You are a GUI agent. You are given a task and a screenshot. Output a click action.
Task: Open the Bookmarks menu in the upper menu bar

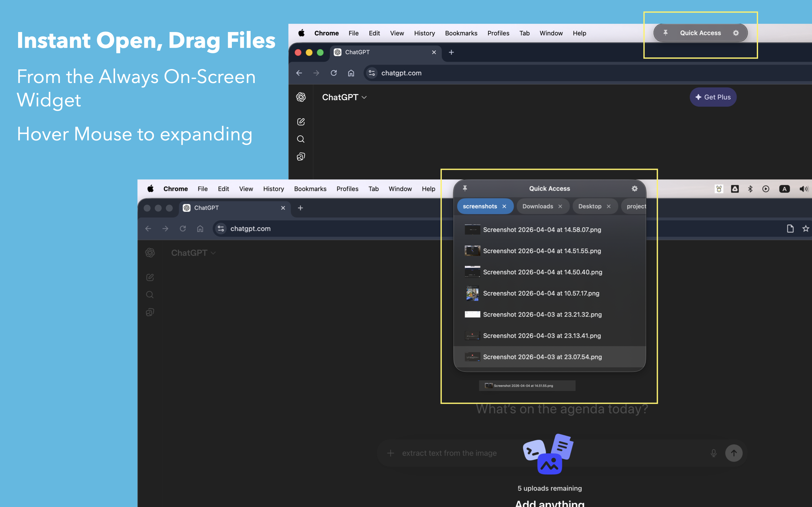click(461, 33)
